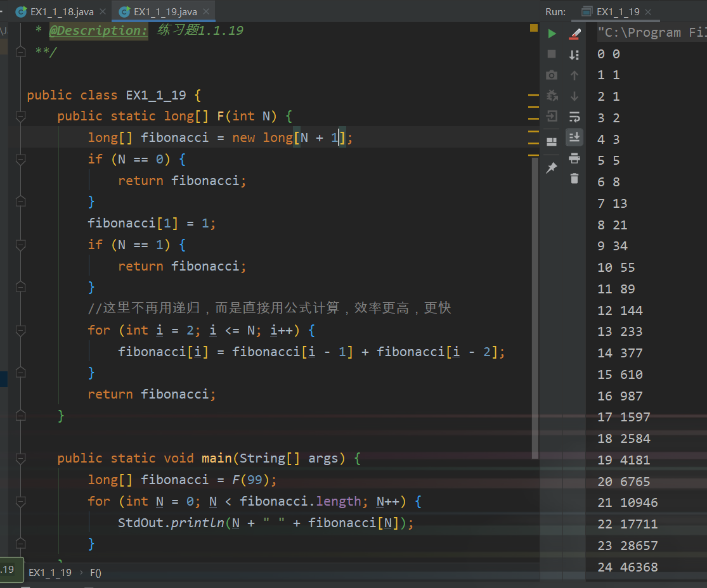The width and height of the screenshot is (707, 588).
Task: Click the down arrow in Run toolbar
Action: [574, 96]
